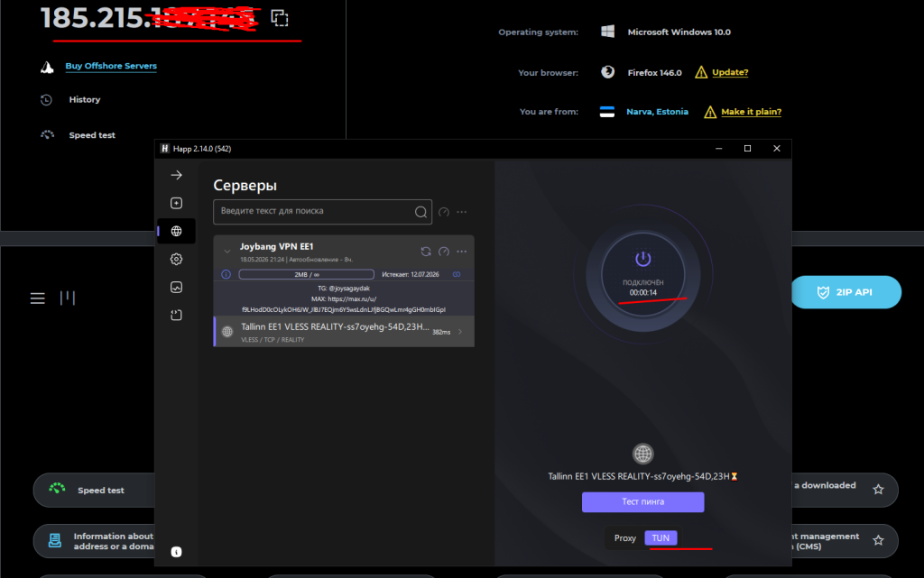
Task: Follow the Buy Offshore Servers link
Action: click(x=111, y=66)
